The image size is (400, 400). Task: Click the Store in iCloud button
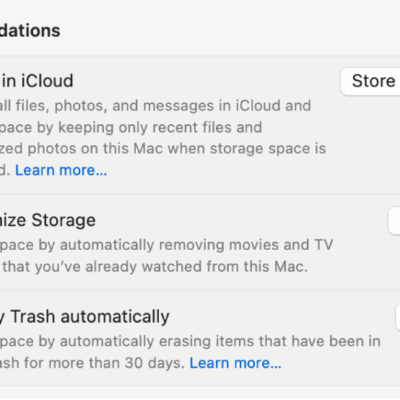click(x=370, y=82)
